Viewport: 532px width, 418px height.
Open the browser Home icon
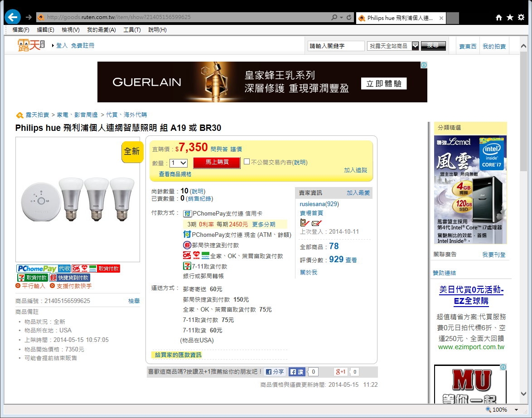coord(499,17)
